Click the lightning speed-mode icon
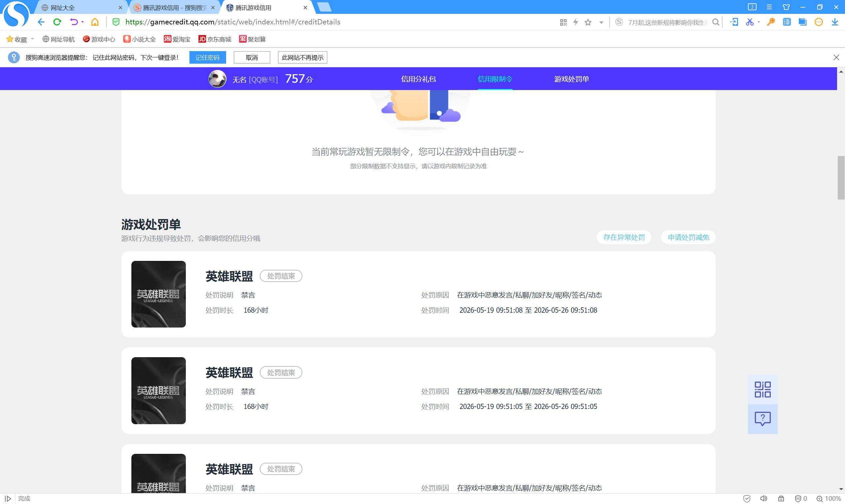 click(576, 22)
